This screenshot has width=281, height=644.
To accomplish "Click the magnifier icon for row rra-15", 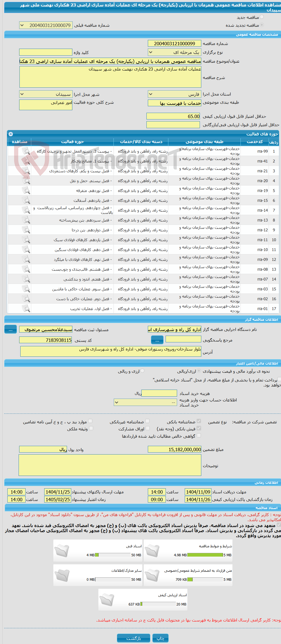I will coord(26,200).
